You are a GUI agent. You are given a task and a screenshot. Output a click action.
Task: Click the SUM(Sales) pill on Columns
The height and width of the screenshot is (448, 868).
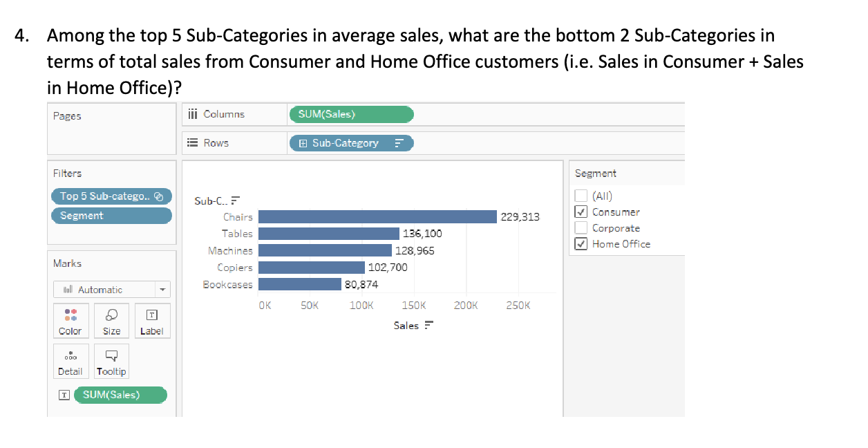351,114
